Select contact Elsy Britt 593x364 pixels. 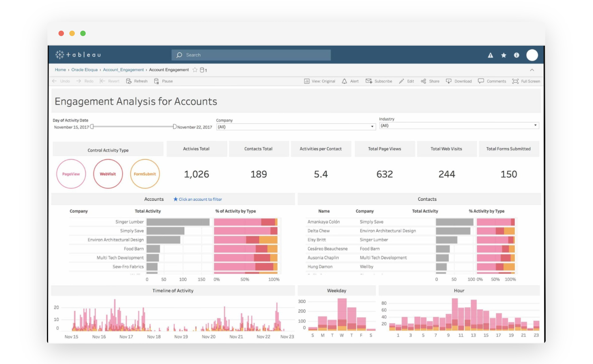317,240
